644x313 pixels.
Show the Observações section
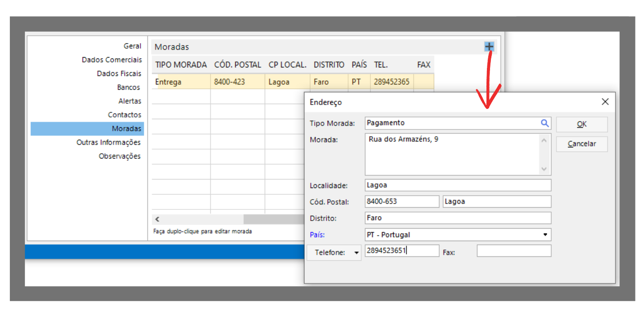119,156
